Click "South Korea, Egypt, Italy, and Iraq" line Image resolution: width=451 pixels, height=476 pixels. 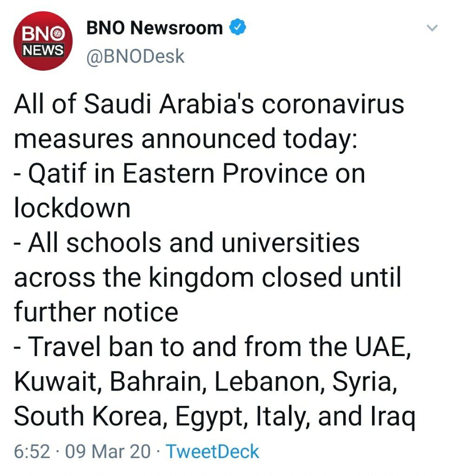(x=215, y=416)
